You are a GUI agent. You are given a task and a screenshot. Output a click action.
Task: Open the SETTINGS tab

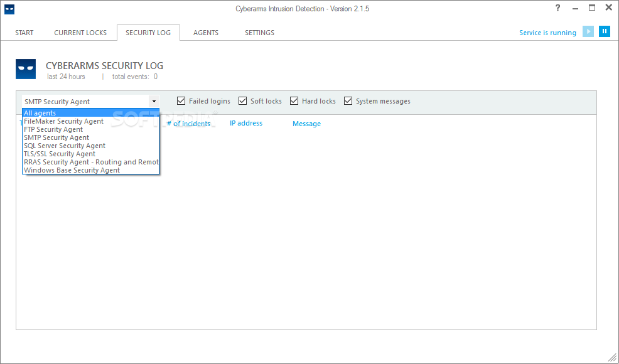point(259,33)
